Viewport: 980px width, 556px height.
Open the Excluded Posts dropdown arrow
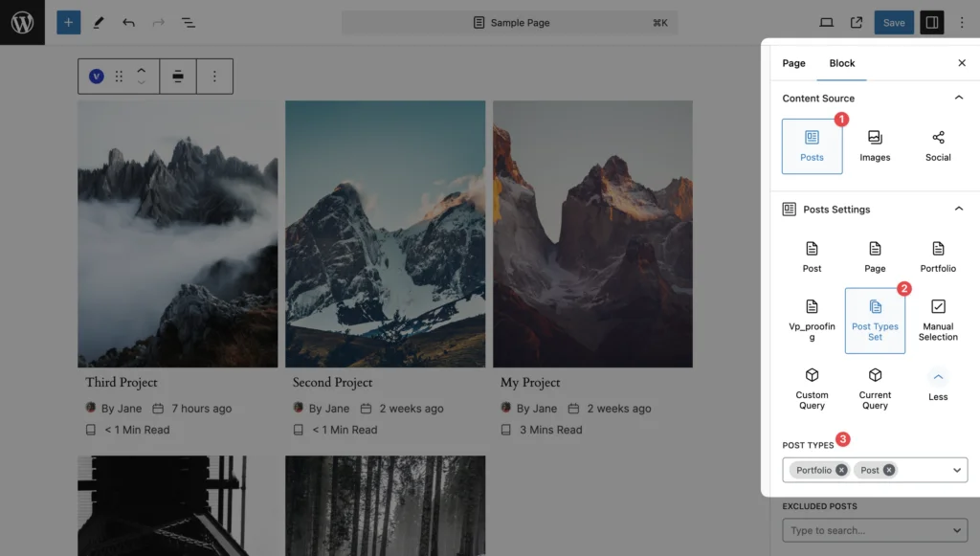click(957, 530)
